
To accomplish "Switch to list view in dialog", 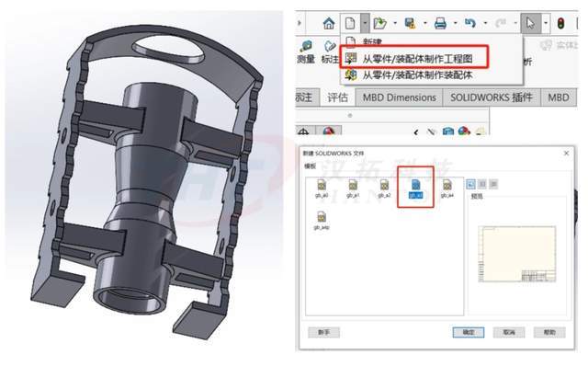I will tap(482, 184).
